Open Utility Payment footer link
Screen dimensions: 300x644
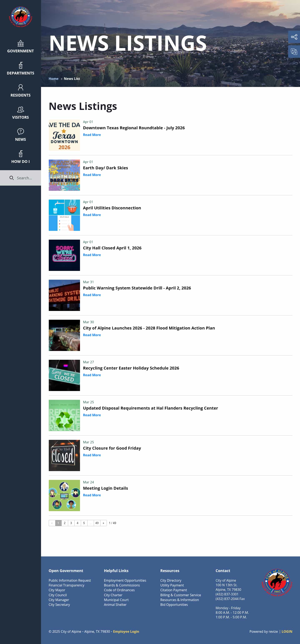[x=172, y=585]
